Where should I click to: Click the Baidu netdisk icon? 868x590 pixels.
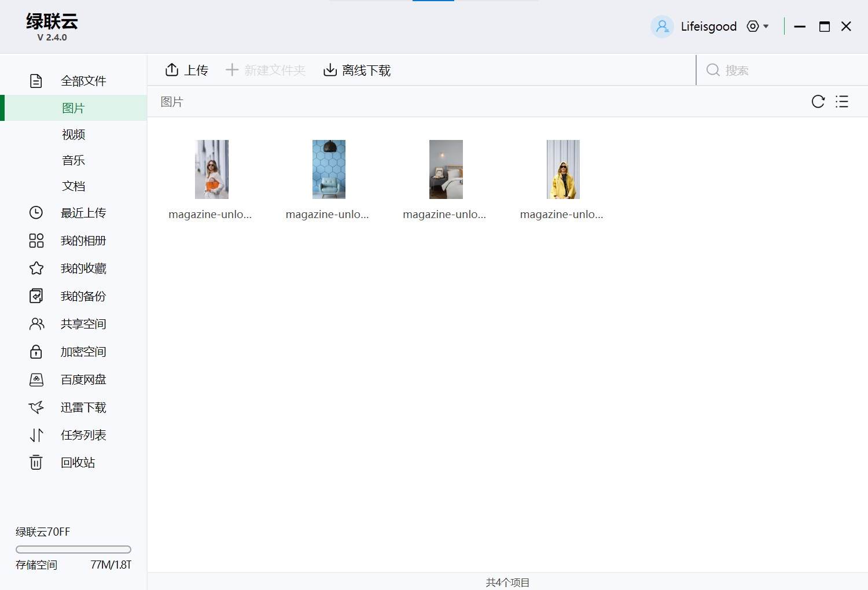(36, 379)
